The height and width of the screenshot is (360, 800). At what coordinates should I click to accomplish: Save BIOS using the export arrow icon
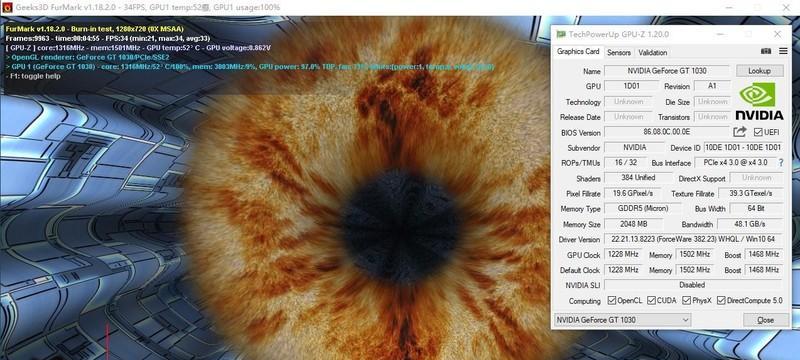tap(739, 132)
